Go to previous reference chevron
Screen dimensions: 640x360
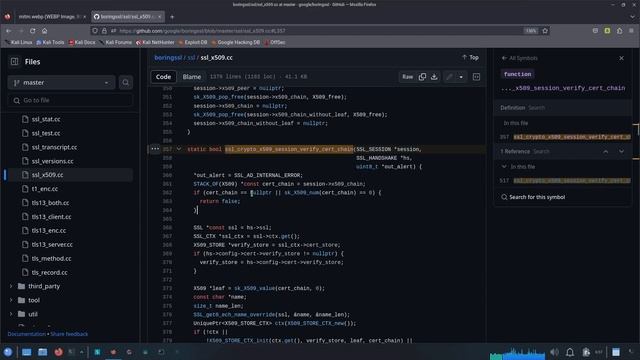click(x=606, y=151)
